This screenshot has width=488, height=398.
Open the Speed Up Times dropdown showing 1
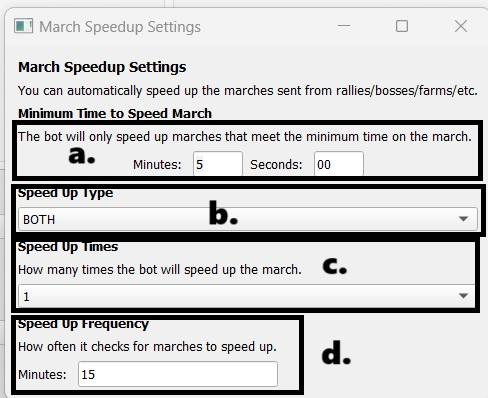coord(247,296)
